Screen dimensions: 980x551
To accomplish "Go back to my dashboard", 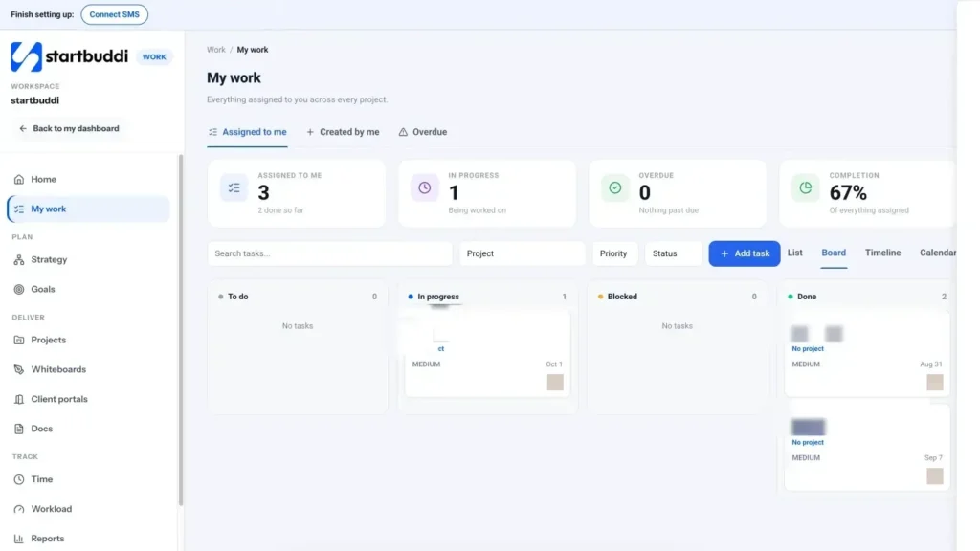I will coord(69,129).
